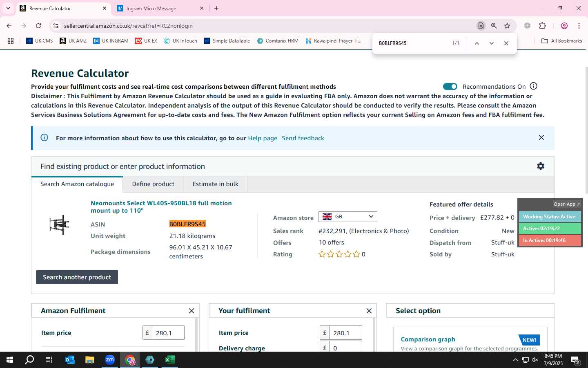Open the Neomounts Select WL40S-950BL18 product link

click(161, 207)
